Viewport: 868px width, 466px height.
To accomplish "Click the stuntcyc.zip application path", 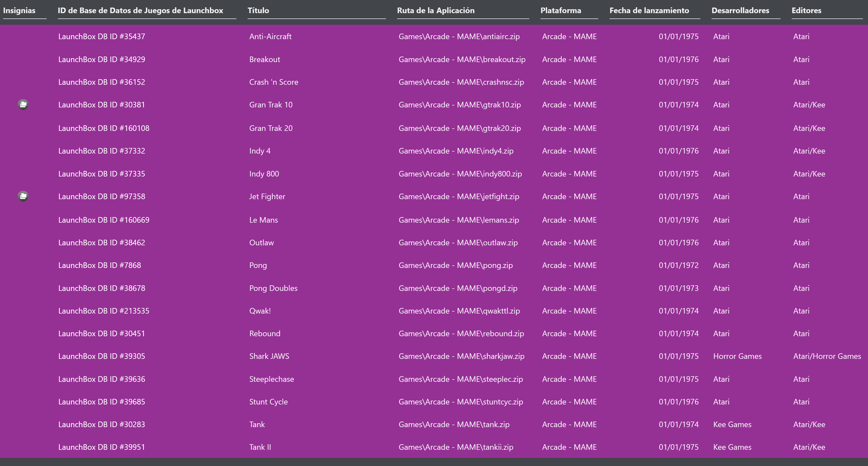I will (x=461, y=402).
